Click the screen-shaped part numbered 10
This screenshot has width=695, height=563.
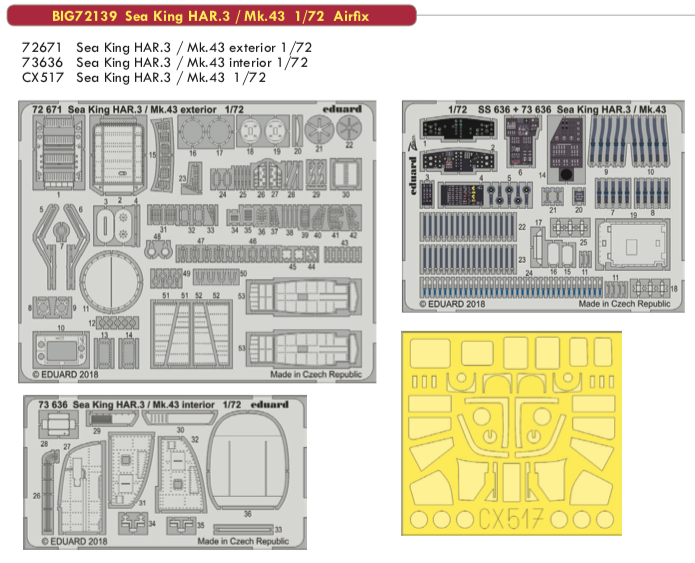click(61, 350)
